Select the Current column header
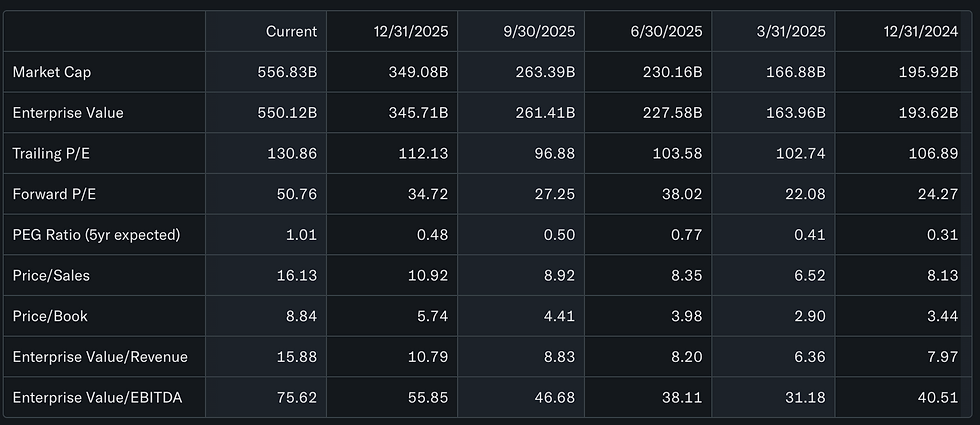This screenshot has height=425, width=980. (291, 31)
